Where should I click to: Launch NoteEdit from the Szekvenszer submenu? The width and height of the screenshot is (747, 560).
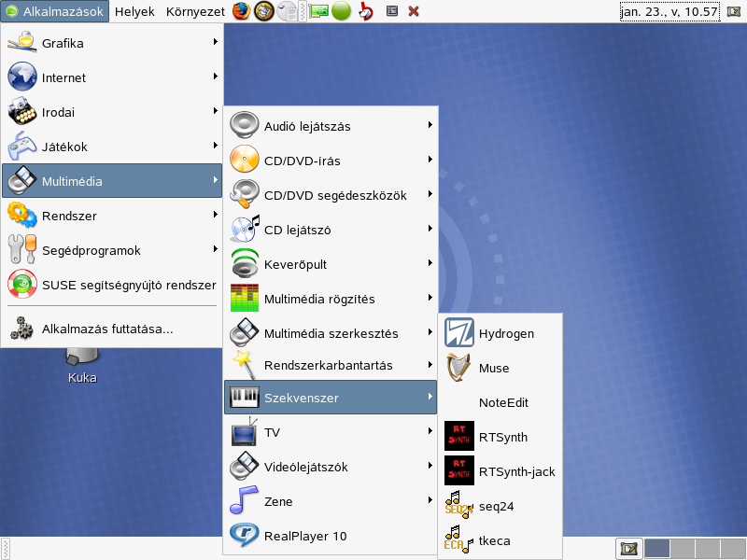500,402
